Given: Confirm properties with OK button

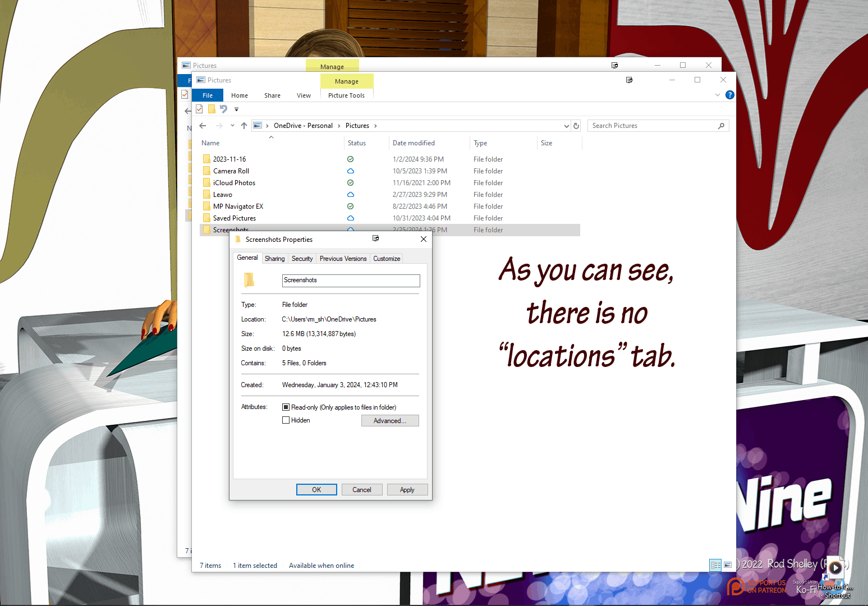Looking at the screenshot, I should [316, 490].
